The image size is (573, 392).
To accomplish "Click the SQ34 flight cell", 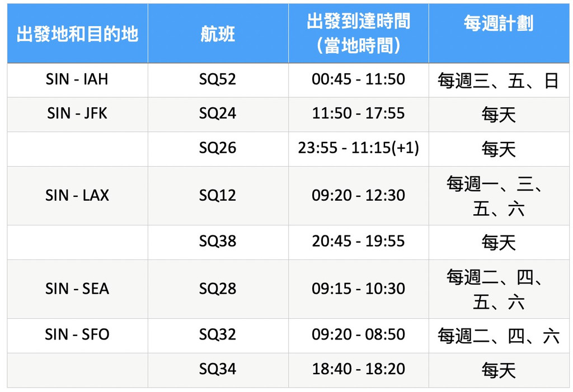I will pos(218,369).
